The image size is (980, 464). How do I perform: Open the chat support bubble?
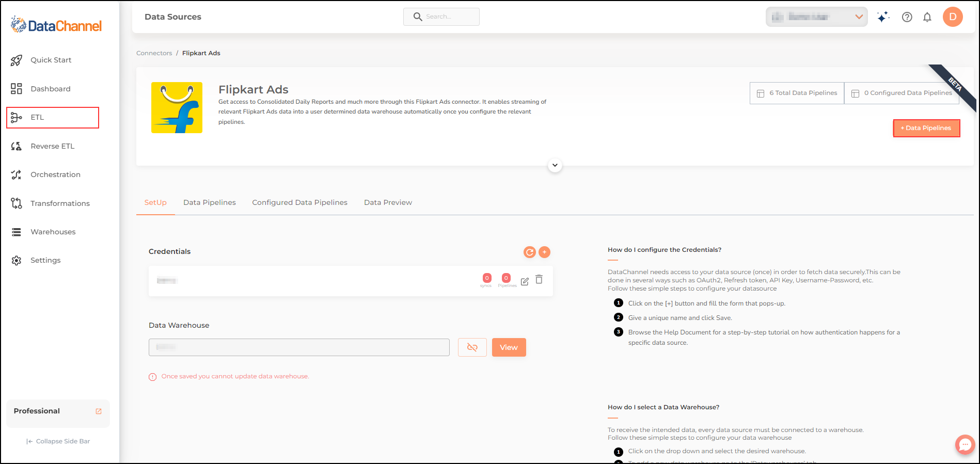pos(965,444)
